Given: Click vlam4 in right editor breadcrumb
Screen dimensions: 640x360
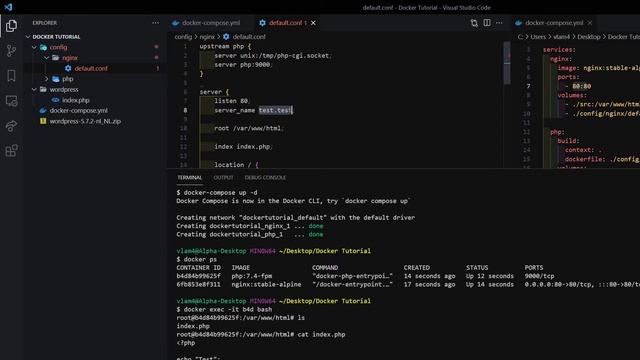Looking at the screenshot, I should click(x=562, y=37).
